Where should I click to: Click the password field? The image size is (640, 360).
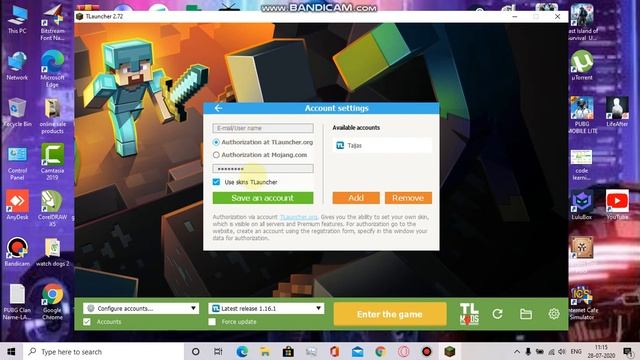(x=263, y=169)
